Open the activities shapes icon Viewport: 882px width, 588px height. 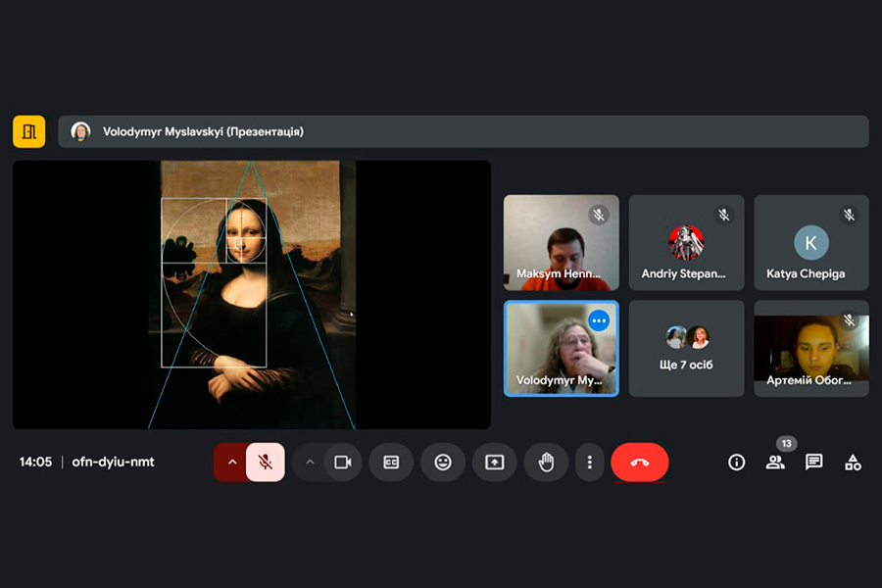853,462
